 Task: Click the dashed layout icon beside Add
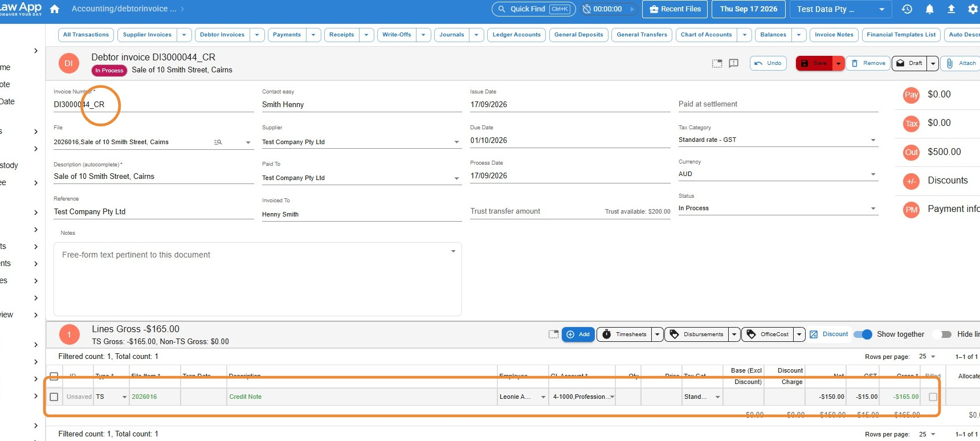click(x=553, y=334)
